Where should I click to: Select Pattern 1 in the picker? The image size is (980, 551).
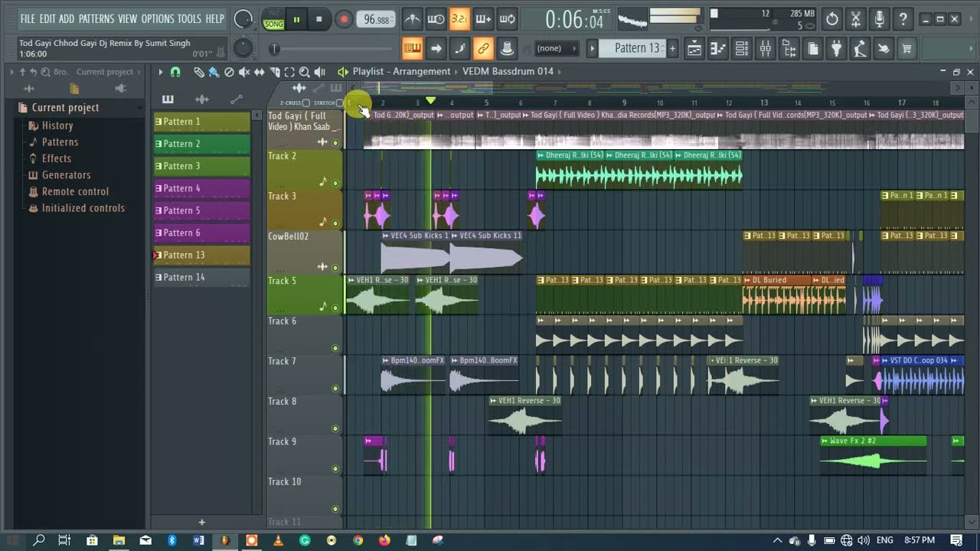(202, 122)
